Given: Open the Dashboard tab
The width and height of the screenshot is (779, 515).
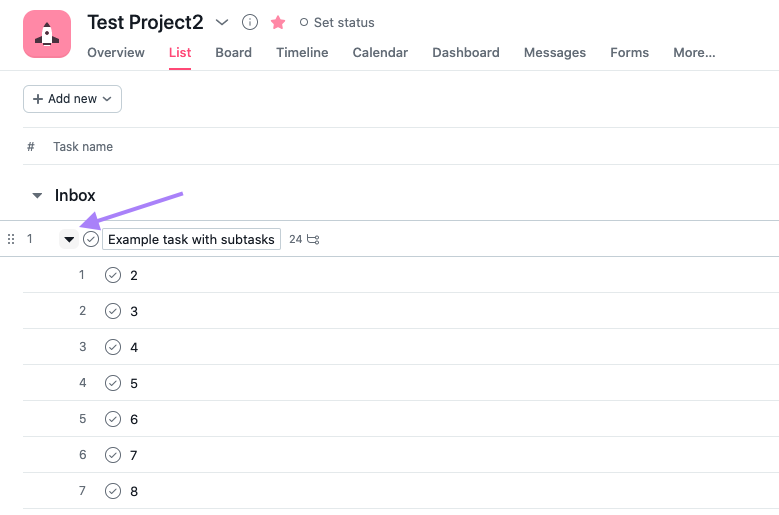Looking at the screenshot, I should (x=466, y=53).
